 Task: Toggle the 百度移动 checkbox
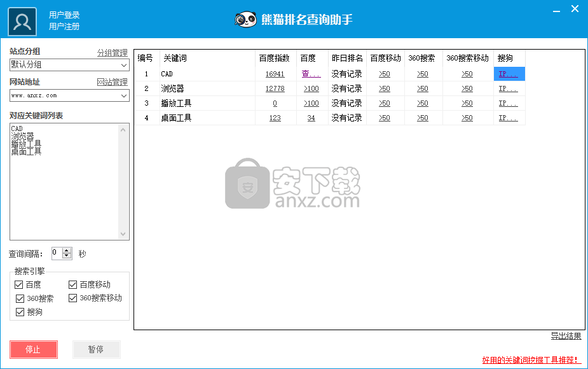72,284
